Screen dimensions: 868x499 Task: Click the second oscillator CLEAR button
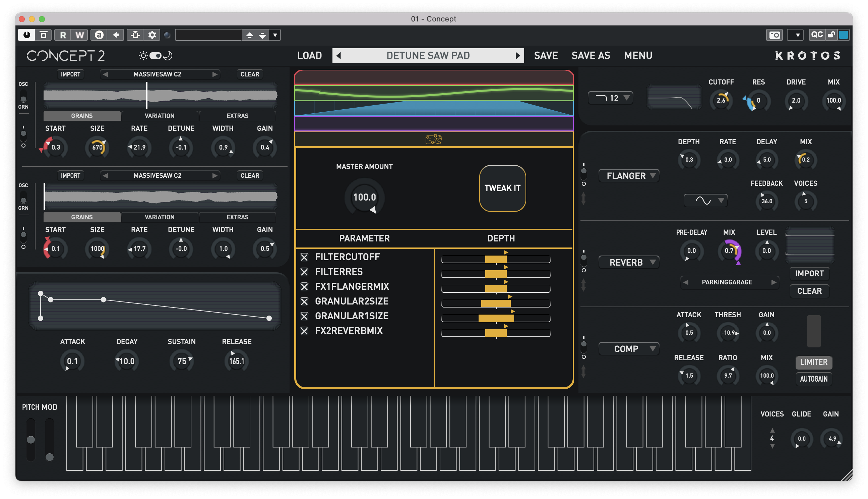(x=250, y=176)
